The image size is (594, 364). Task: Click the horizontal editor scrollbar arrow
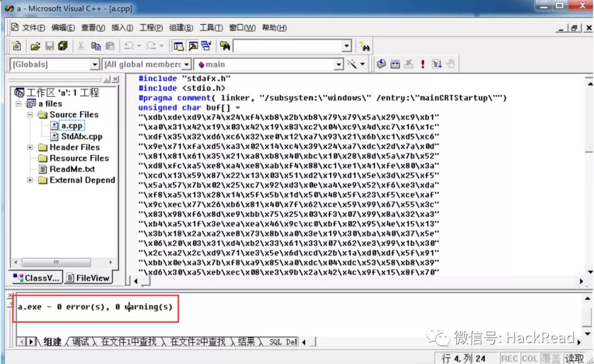tap(135, 281)
